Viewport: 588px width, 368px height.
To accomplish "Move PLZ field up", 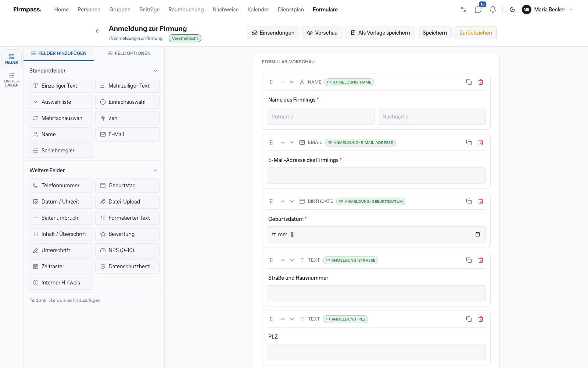I will point(283,319).
